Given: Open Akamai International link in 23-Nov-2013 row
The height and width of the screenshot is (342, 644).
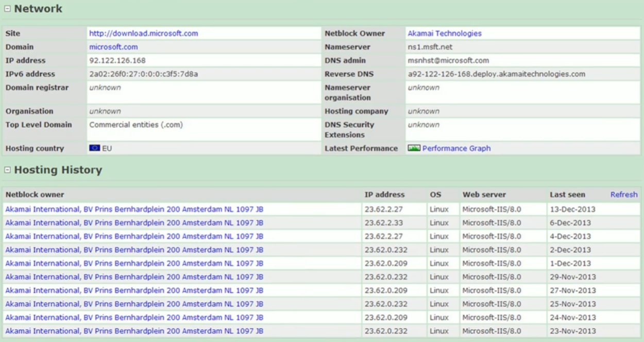Looking at the screenshot, I should pos(134,331).
